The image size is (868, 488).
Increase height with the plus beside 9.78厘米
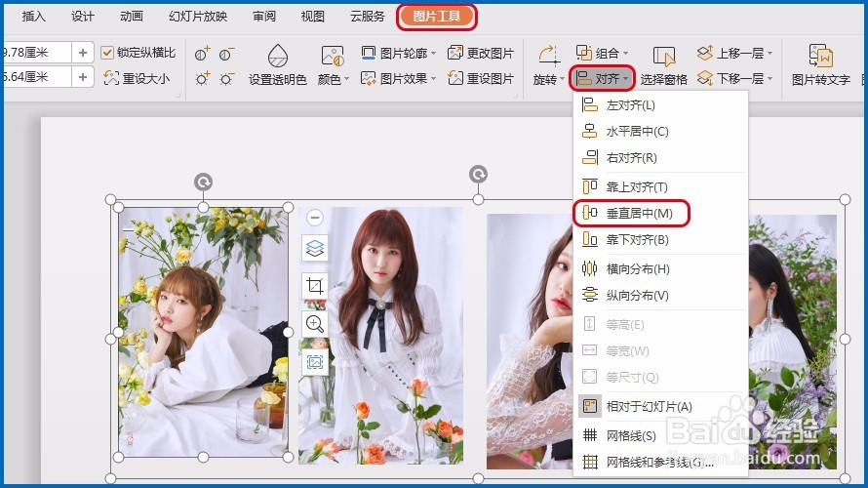point(83,53)
